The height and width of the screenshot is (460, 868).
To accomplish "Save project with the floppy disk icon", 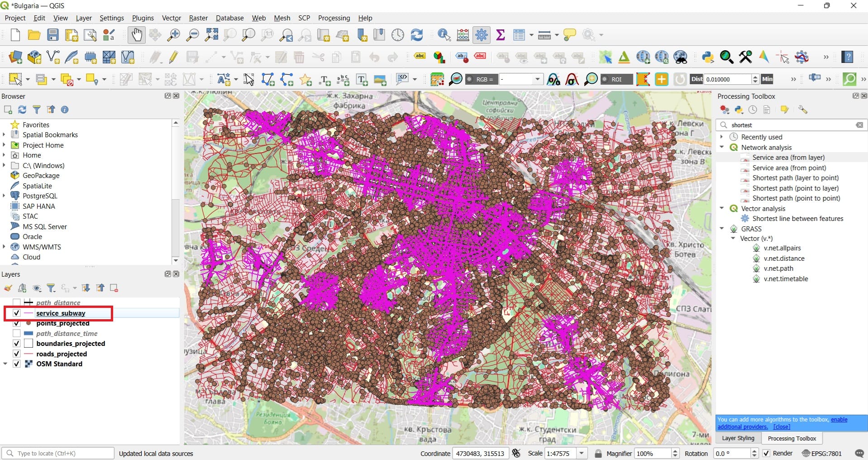I will [53, 35].
